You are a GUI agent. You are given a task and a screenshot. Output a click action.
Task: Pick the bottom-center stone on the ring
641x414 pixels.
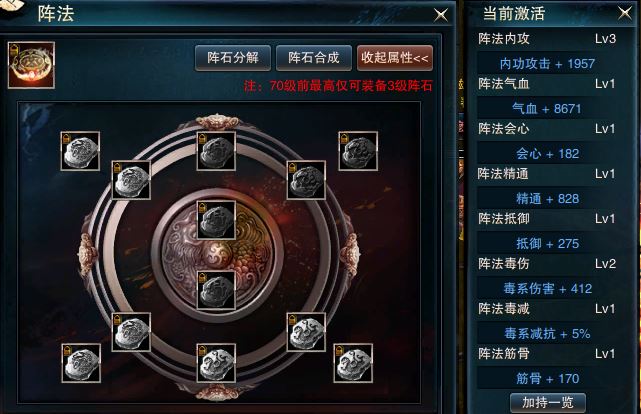pyautogui.click(x=216, y=363)
